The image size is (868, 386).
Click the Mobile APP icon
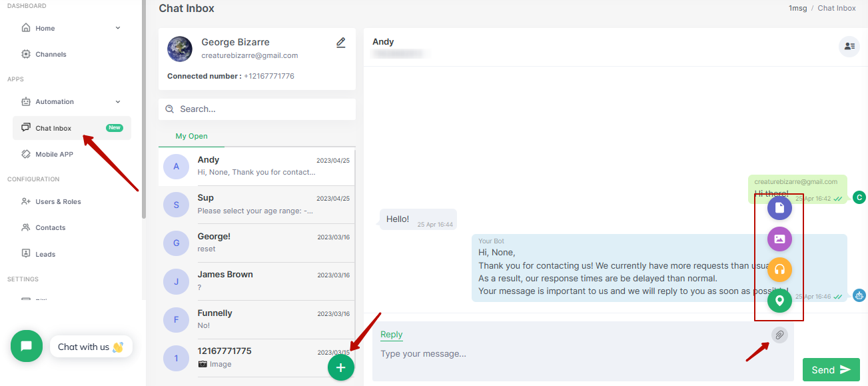[x=26, y=154]
